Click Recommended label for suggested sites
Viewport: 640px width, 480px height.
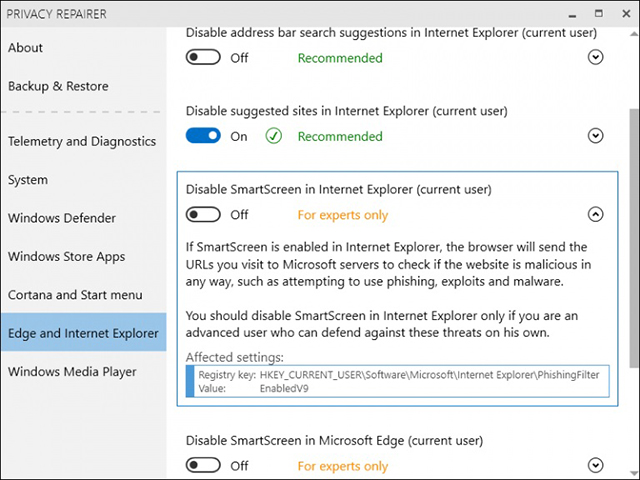(340, 136)
